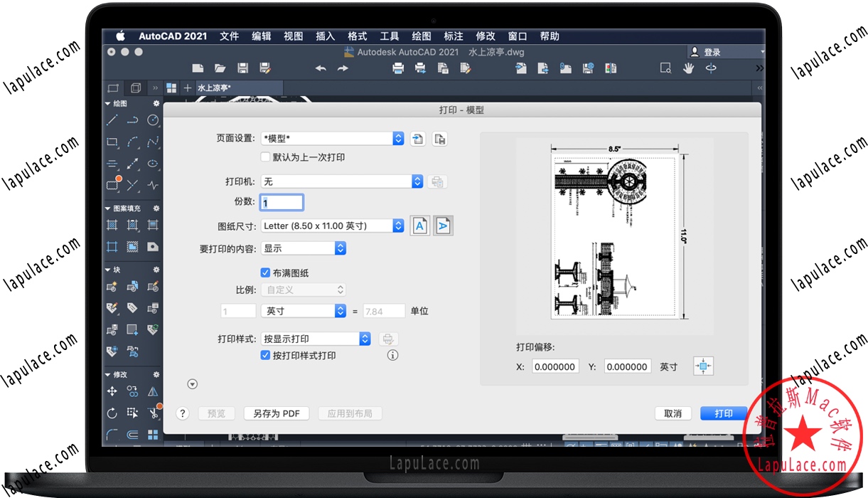Viewport: 868px width, 498px height.
Task: Click the help question mark button
Action: 183,413
